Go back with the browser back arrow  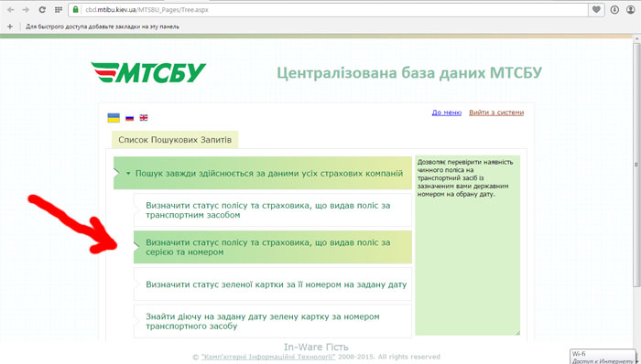[11, 10]
